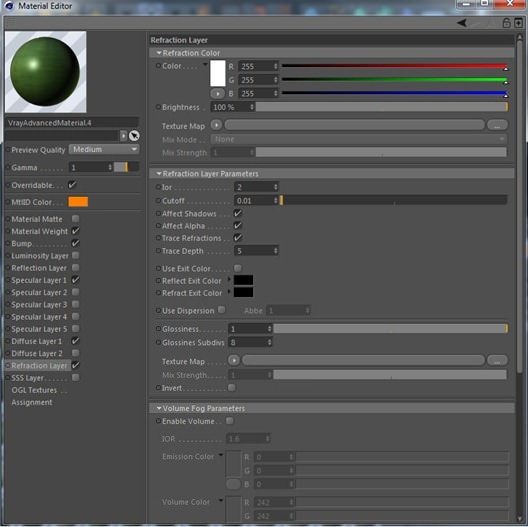The height and width of the screenshot is (527, 528).
Task: Click the Refract Exit Color black swatch
Action: (243, 292)
